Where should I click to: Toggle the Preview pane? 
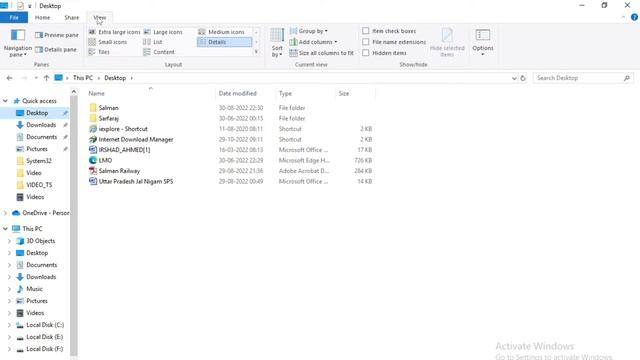[x=57, y=35]
